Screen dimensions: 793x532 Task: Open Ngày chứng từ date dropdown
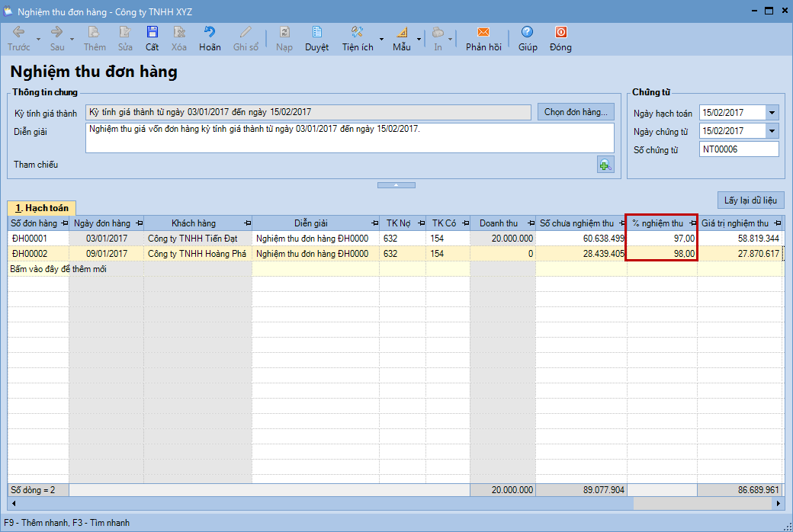tap(772, 131)
